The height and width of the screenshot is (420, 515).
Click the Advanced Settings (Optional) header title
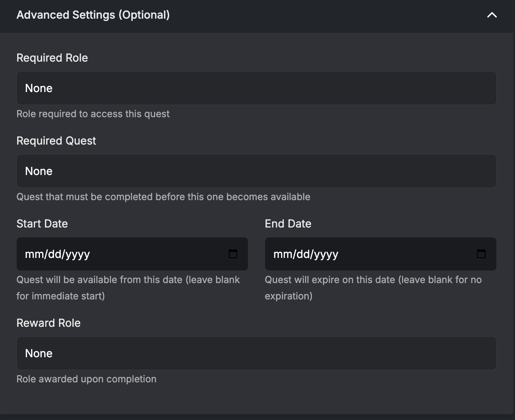tap(93, 15)
